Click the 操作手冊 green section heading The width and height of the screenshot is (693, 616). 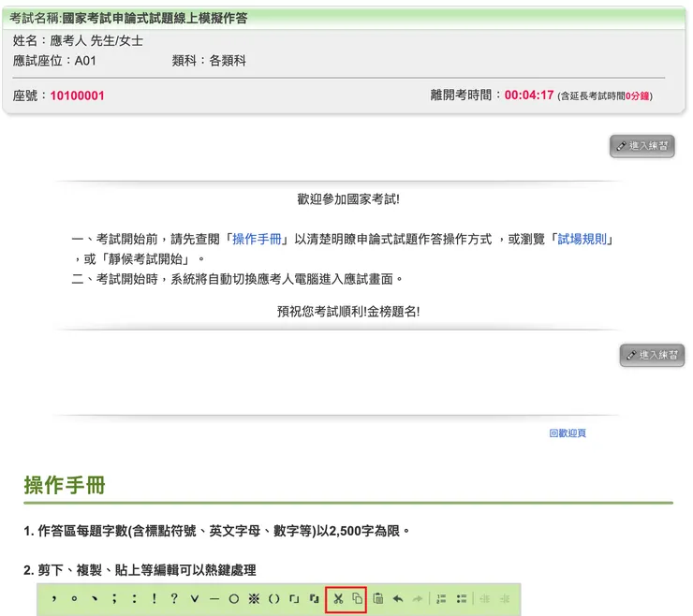coord(65,485)
